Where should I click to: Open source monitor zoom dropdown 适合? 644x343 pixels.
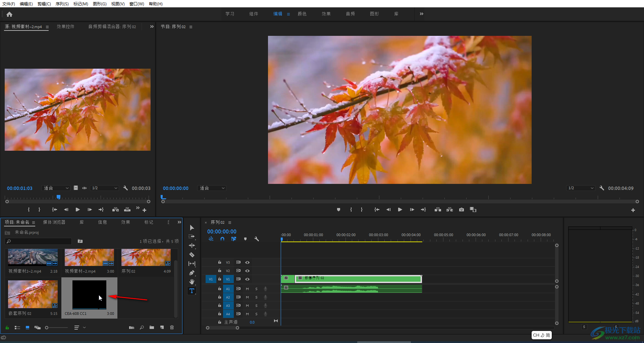point(56,188)
